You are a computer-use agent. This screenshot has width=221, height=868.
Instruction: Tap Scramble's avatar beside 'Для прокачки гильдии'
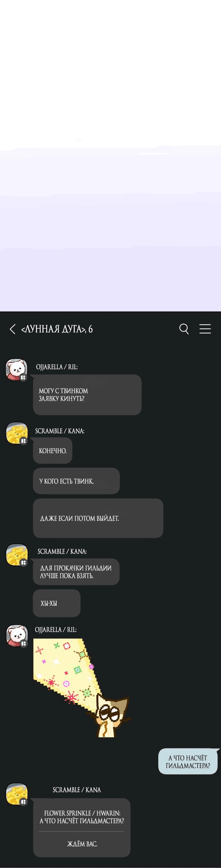click(x=17, y=555)
